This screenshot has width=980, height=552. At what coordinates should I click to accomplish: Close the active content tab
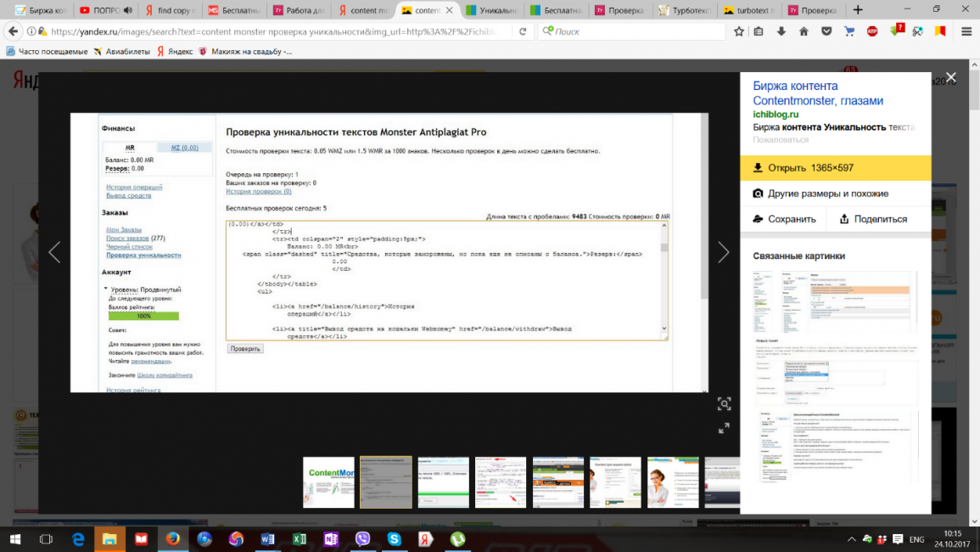click(449, 10)
